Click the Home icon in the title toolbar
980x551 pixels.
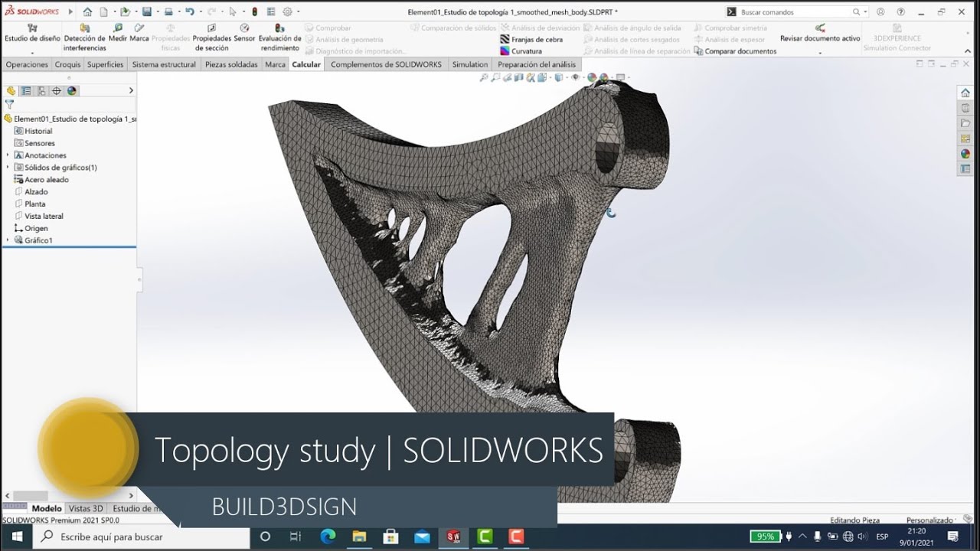pyautogui.click(x=87, y=12)
